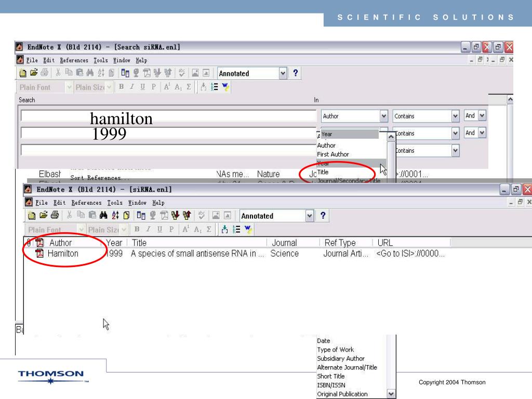532x399 pixels.
Task: Click New Library icon in Search siRNA.enl window
Action: [x=23, y=73]
